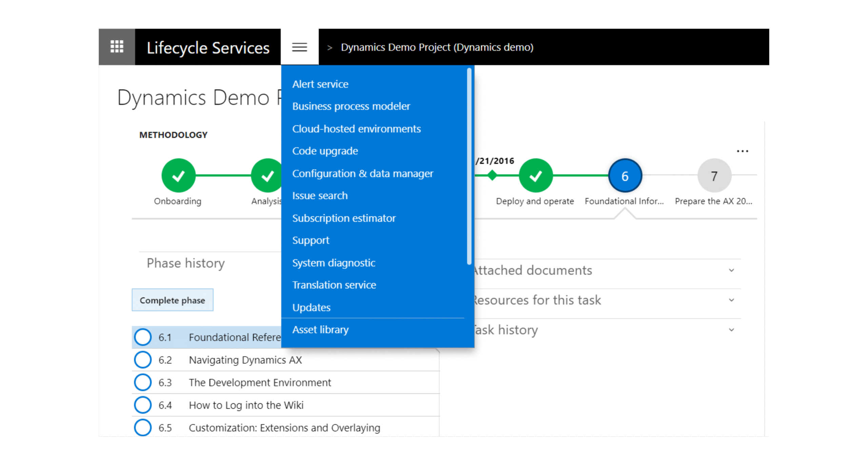Click the hamburger menu icon
The width and height of the screenshot is (868, 465).
tap(299, 47)
